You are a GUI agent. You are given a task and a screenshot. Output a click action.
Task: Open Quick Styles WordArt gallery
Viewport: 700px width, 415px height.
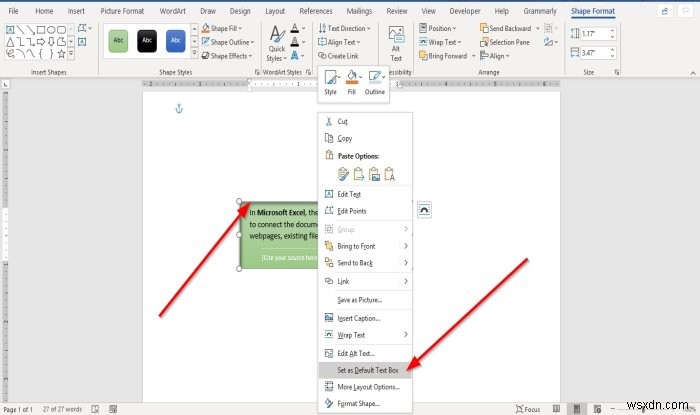277,43
